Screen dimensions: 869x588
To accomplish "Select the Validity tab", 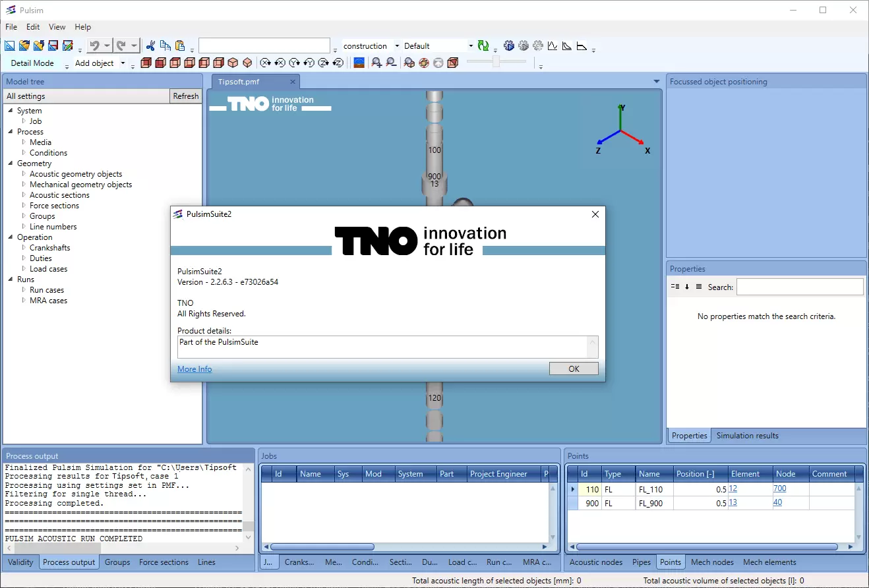I will 20,562.
